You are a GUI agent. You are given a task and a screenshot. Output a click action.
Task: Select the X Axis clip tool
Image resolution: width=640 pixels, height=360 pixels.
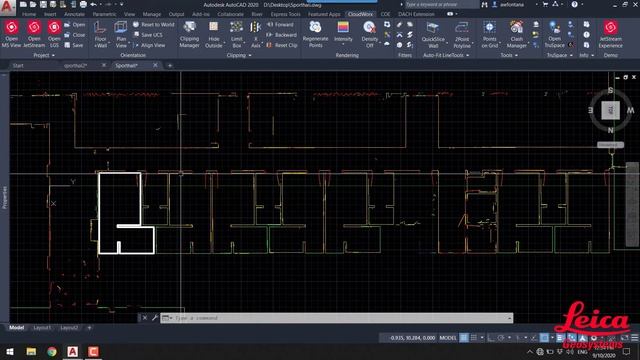click(x=256, y=34)
